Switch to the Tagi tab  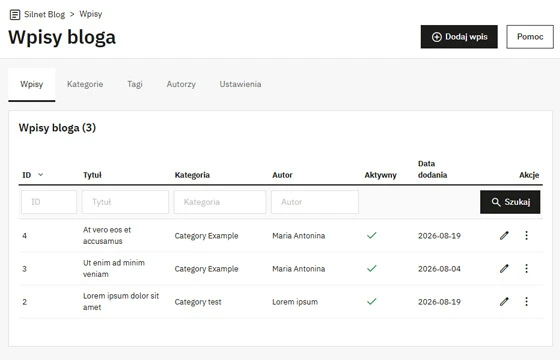pos(135,84)
